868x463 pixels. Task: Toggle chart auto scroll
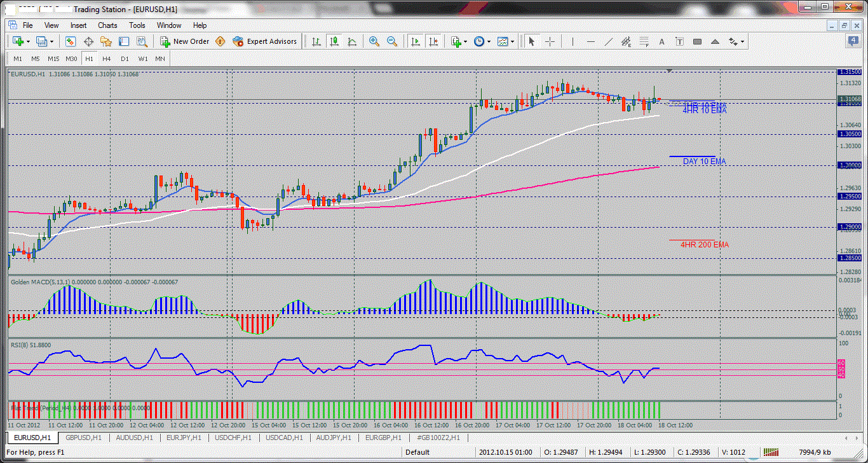click(415, 41)
